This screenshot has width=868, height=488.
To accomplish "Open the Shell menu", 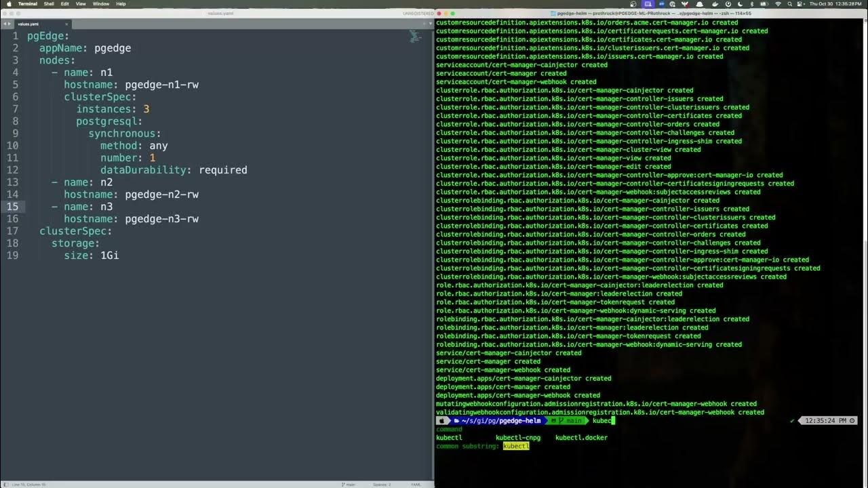I will pos(49,3).
